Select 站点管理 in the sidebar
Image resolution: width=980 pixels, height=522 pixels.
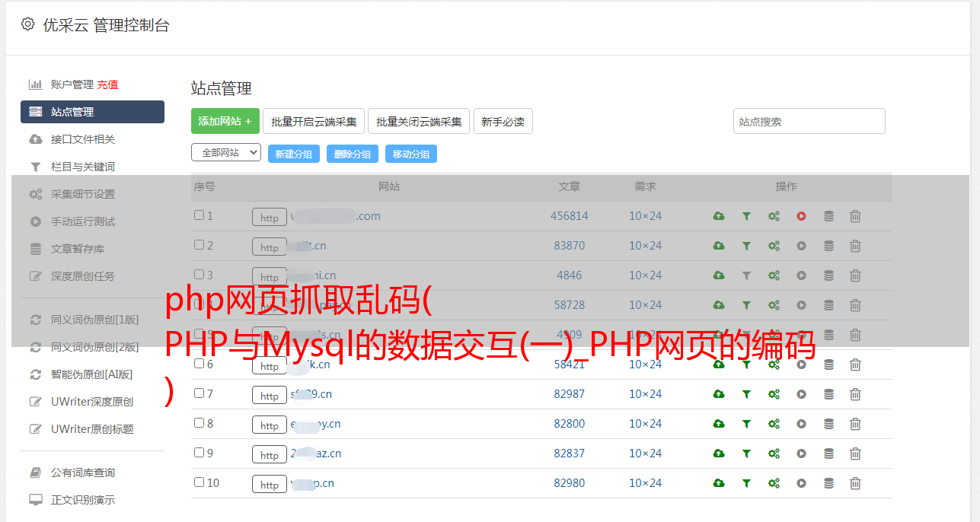coord(92,112)
